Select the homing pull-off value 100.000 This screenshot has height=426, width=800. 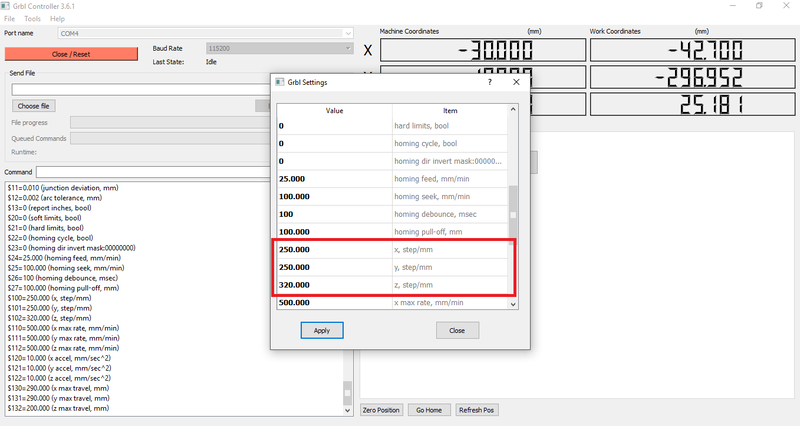(335, 232)
